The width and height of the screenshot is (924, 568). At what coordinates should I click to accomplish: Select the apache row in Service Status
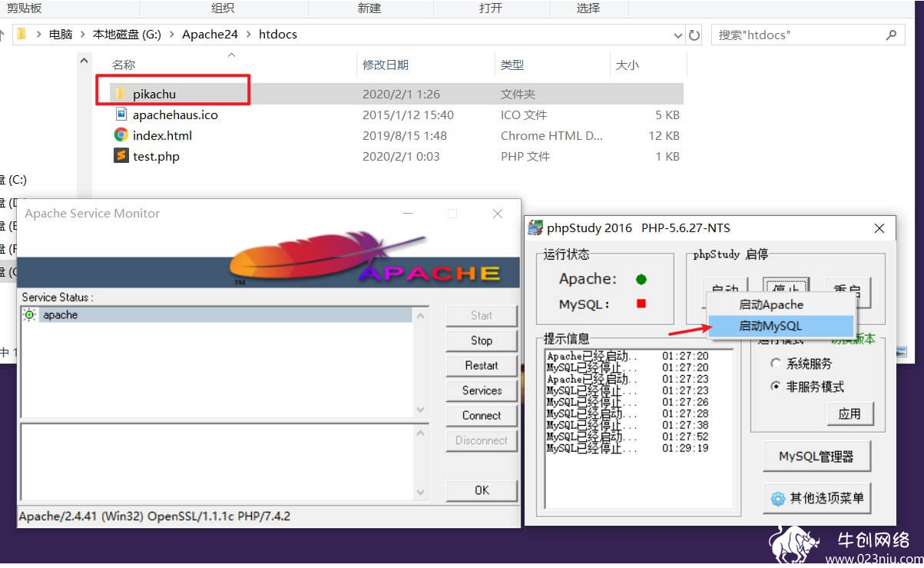pyautogui.click(x=217, y=314)
